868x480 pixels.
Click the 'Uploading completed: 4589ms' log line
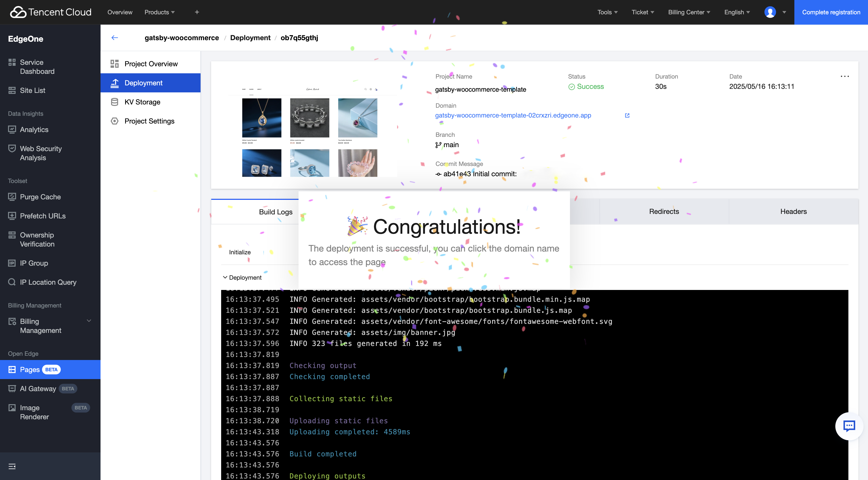click(x=350, y=432)
